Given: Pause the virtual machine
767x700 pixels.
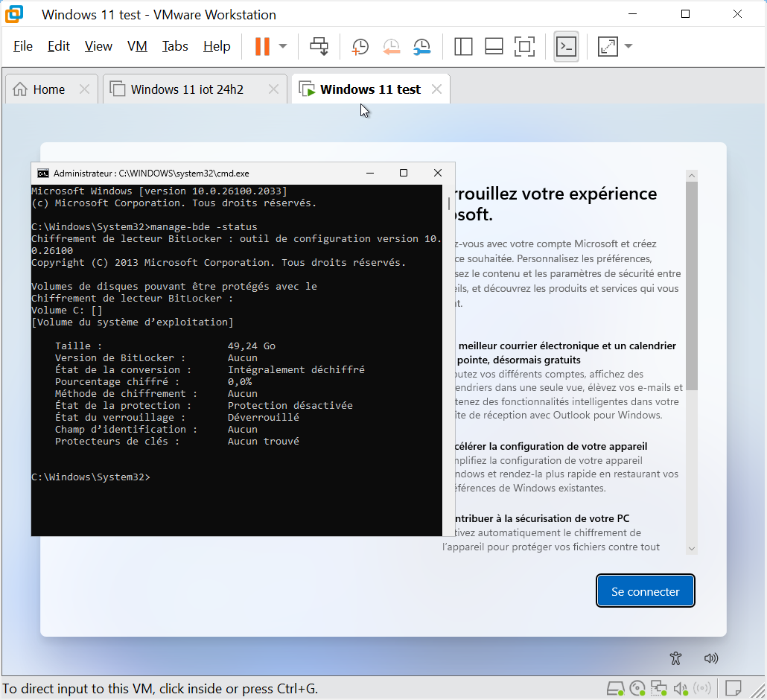Looking at the screenshot, I should [x=262, y=46].
